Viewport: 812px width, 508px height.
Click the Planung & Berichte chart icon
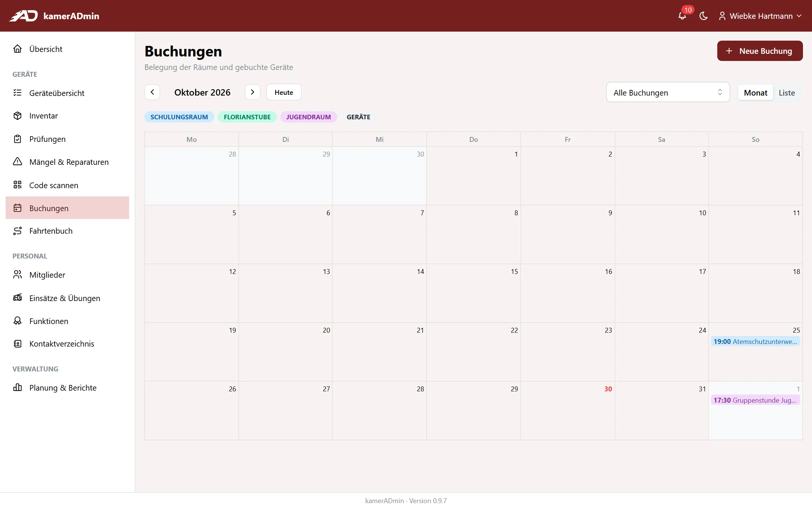tap(17, 388)
